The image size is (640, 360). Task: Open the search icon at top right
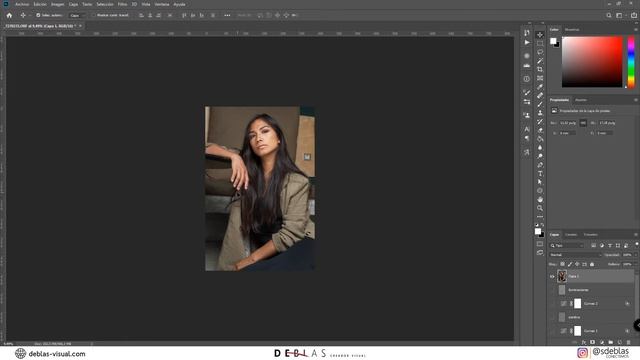coord(609,15)
